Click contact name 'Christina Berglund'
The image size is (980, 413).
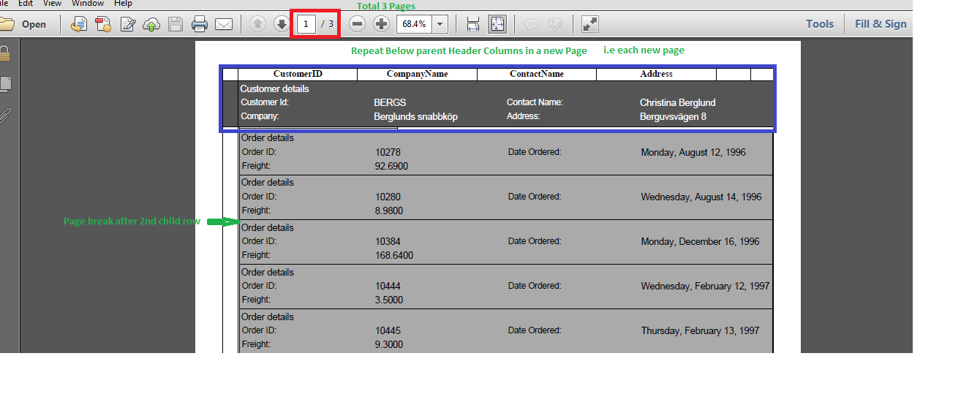point(677,103)
